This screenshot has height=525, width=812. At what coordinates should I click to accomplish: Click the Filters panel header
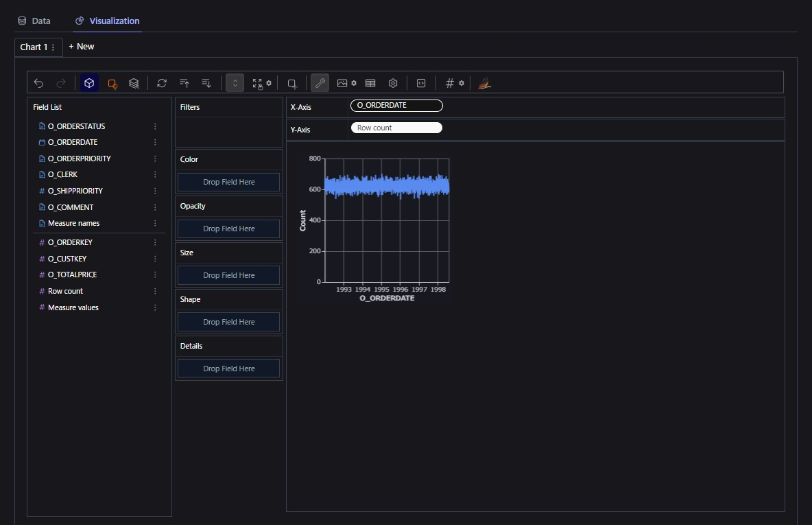click(229, 107)
